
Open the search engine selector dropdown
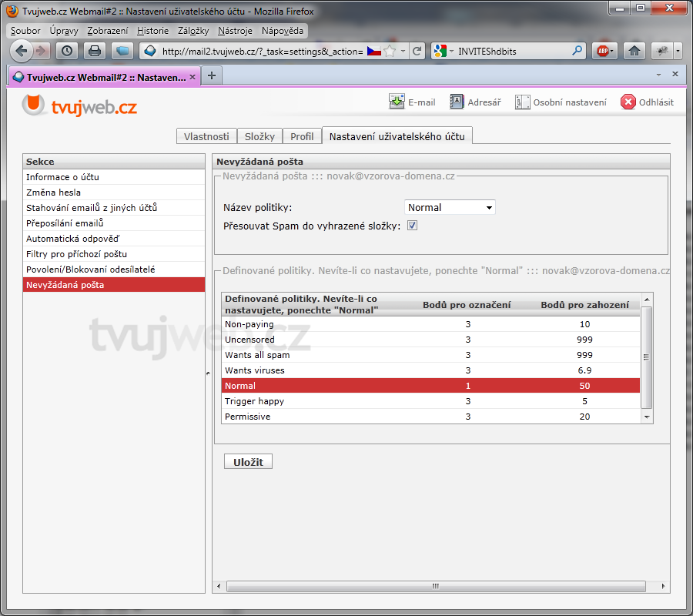444,51
